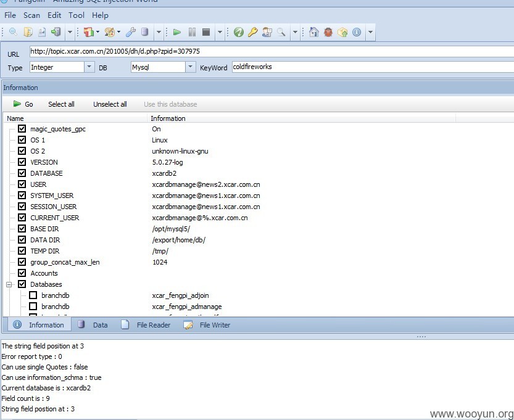Click the blue info circle toolbar icon
This screenshot has width=514, height=420.
click(x=357, y=32)
